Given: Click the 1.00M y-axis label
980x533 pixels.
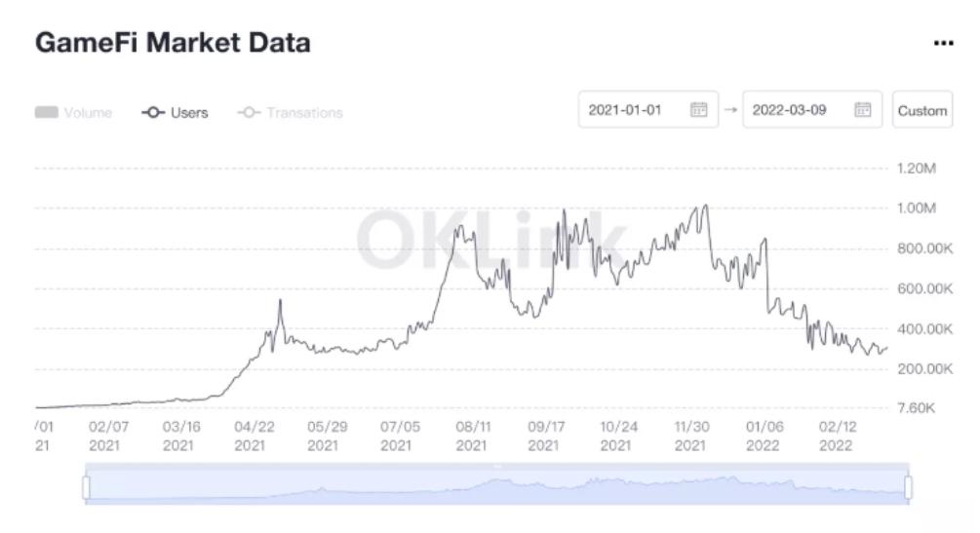Looking at the screenshot, I should pyautogui.click(x=916, y=209).
